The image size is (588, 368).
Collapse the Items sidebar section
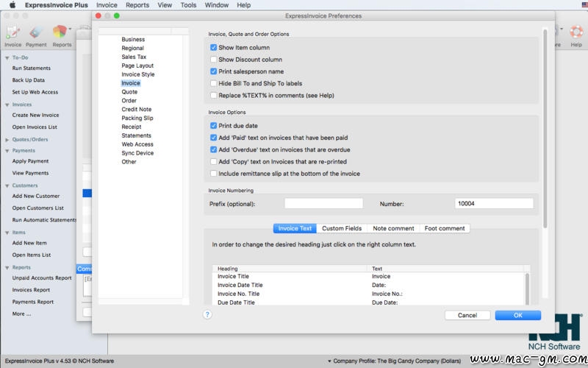click(7, 233)
